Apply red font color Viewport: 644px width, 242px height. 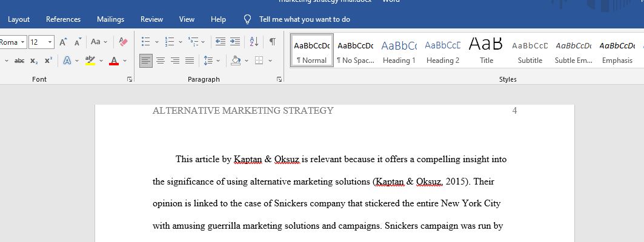click(x=114, y=60)
